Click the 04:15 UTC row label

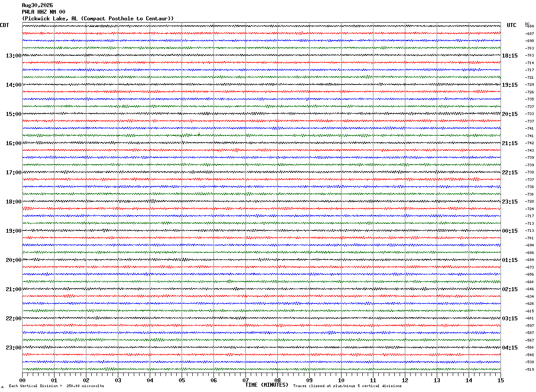tap(510, 348)
